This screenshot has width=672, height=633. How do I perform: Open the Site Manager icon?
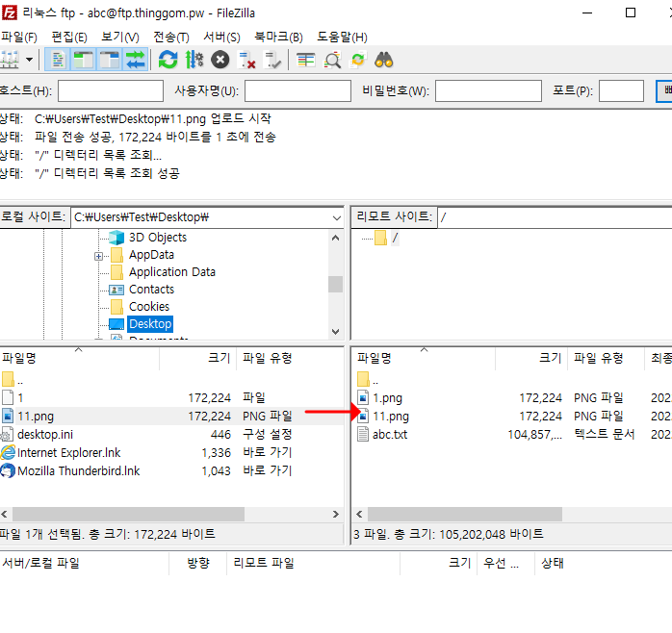[10, 60]
